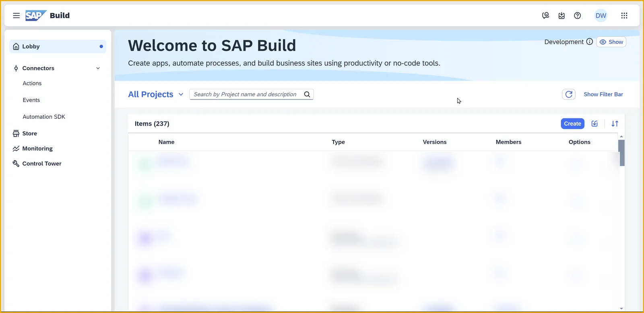Click Show Filter Bar
The width and height of the screenshot is (644, 313).
pyautogui.click(x=603, y=94)
